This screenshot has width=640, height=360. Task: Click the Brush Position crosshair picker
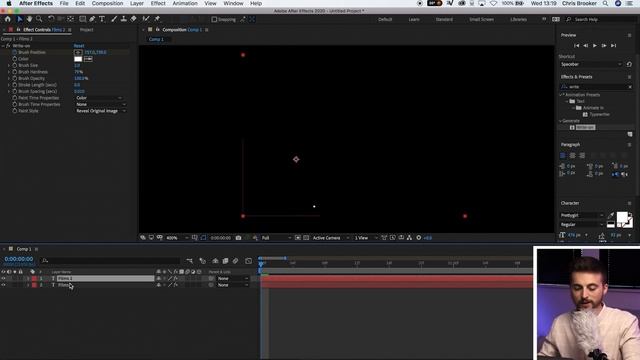point(78,52)
